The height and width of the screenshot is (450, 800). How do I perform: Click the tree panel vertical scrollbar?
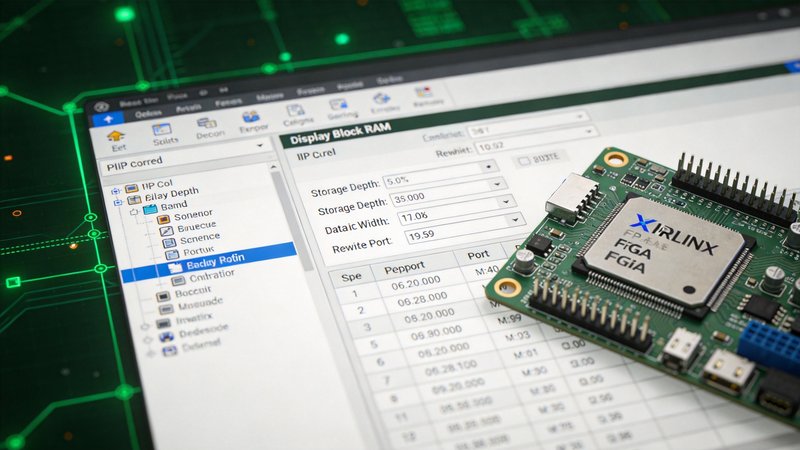click(x=292, y=219)
